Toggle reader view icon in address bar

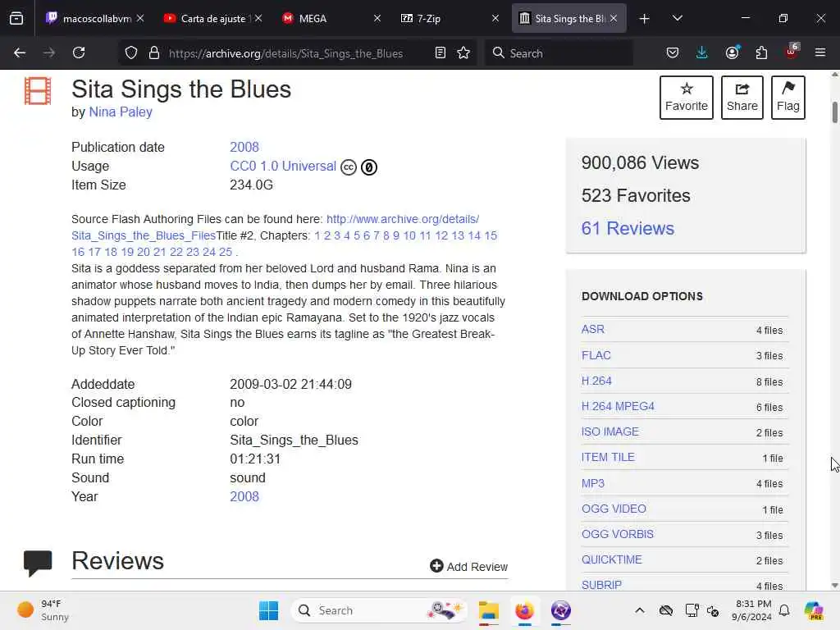[x=441, y=53]
